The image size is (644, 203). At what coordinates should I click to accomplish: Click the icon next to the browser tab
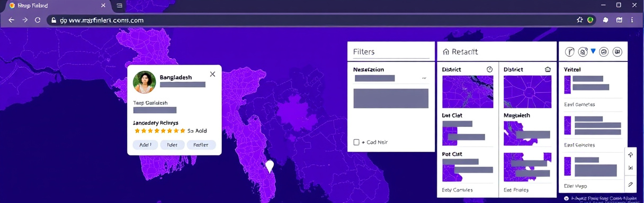(120, 5)
